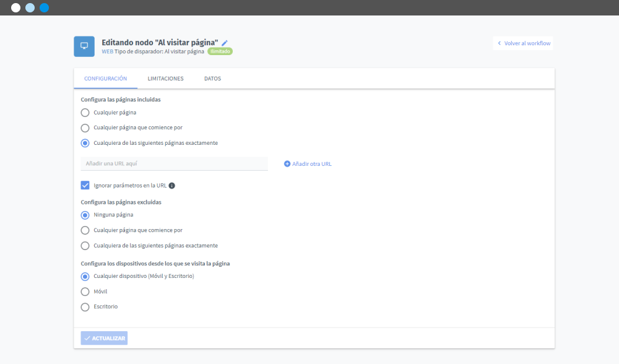Viewport: 619px width, 364px height.
Task: Switch to the Limitaciones tab
Action: (165, 79)
